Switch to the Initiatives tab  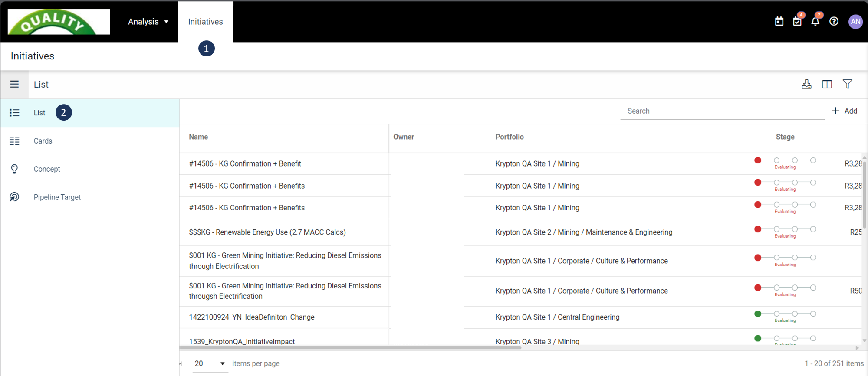coord(206,22)
